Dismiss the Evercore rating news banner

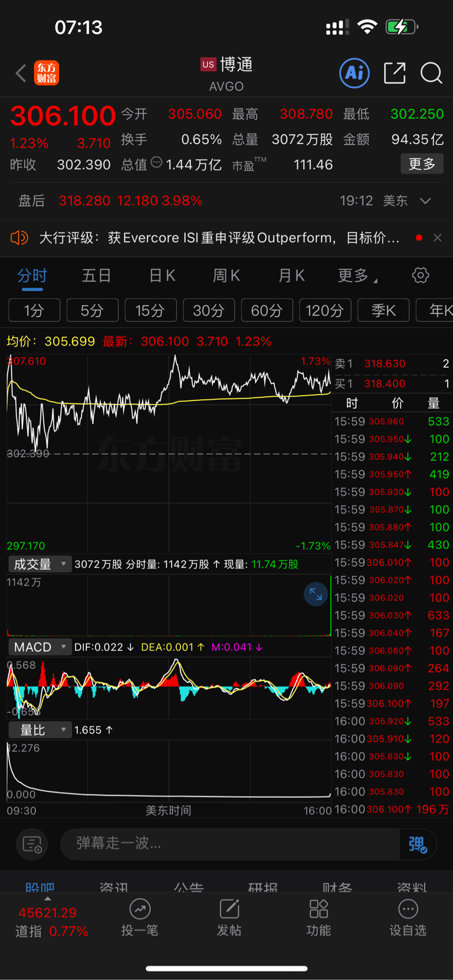437,238
